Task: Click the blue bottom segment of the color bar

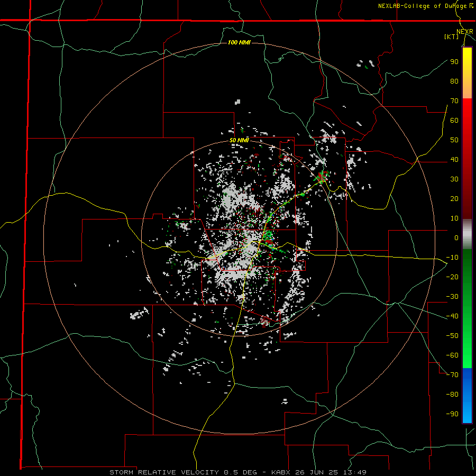Action: pyautogui.click(x=467, y=395)
